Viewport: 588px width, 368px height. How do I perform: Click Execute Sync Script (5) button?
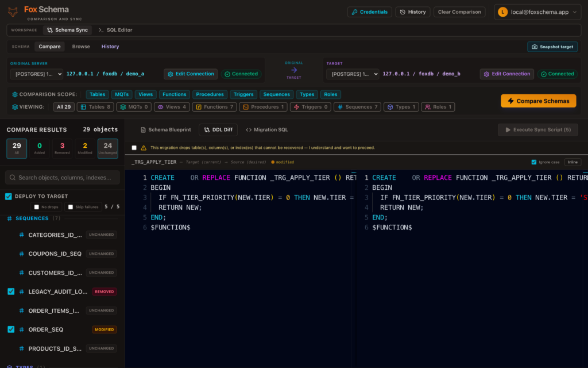click(537, 130)
